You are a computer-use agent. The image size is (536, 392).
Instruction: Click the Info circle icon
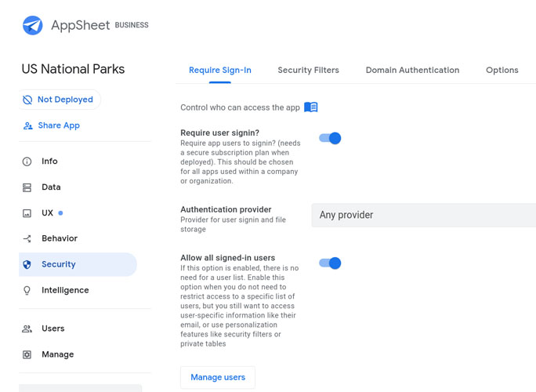[27, 162]
